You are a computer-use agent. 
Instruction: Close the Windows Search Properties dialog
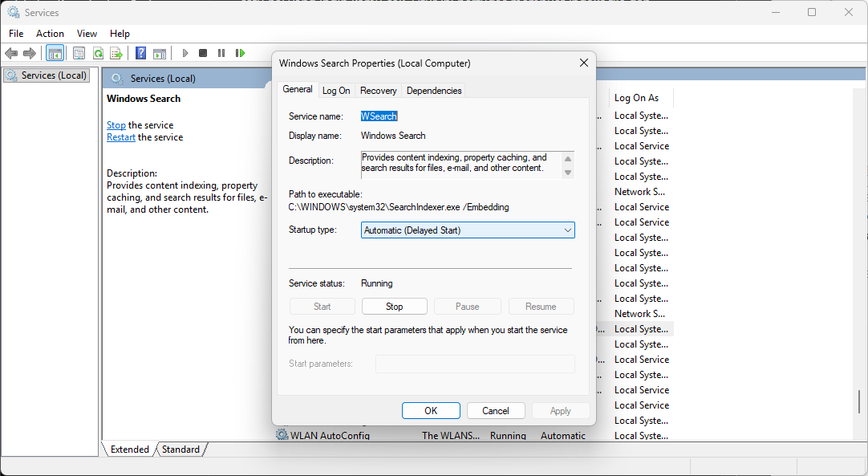[x=583, y=63]
